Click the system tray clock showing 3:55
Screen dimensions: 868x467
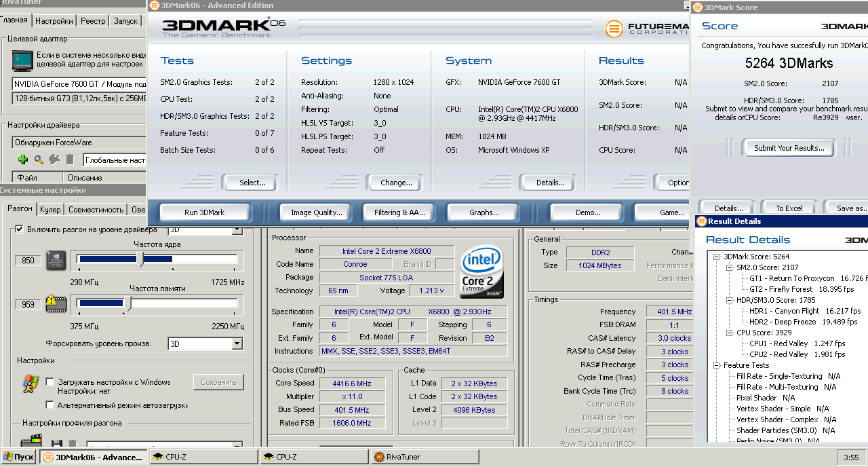coord(851,457)
